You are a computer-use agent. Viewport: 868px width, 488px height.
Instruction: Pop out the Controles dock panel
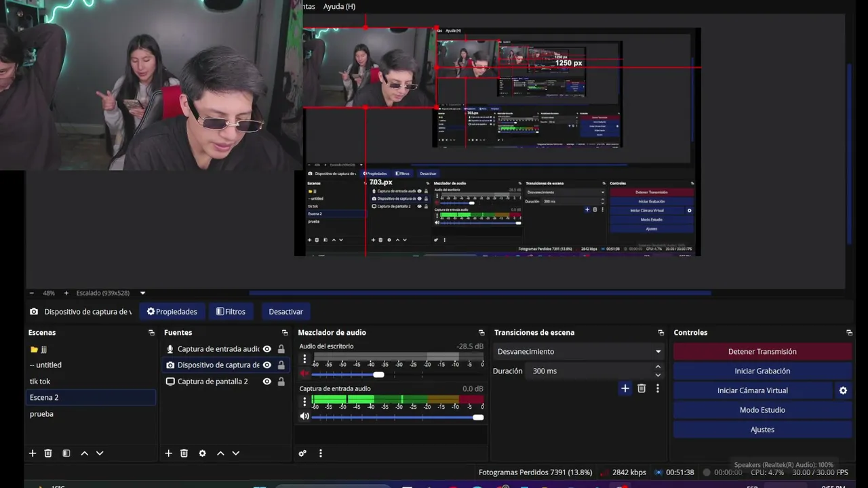pos(849,333)
